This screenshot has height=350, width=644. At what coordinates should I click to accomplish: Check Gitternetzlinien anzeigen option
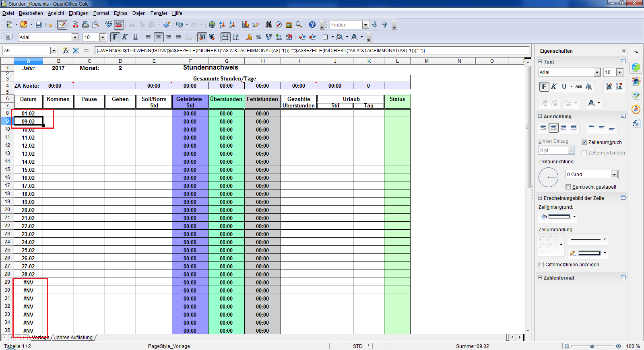pos(541,265)
